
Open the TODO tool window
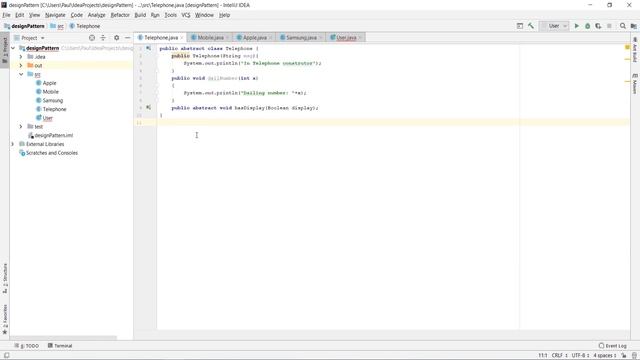(x=27, y=346)
